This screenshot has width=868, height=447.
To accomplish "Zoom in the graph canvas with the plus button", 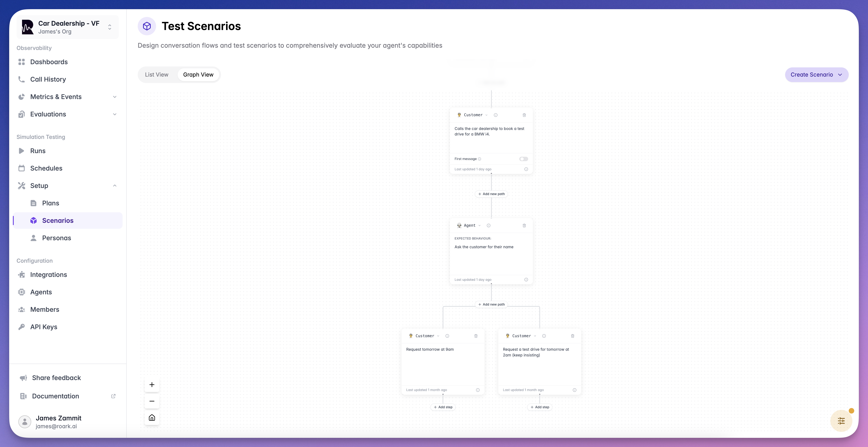I will (152, 385).
